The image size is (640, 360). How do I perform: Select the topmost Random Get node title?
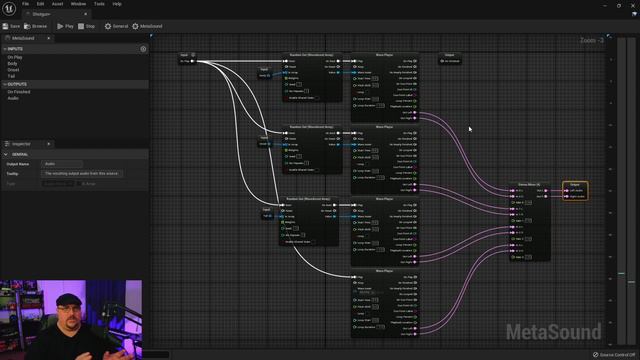(x=311, y=55)
